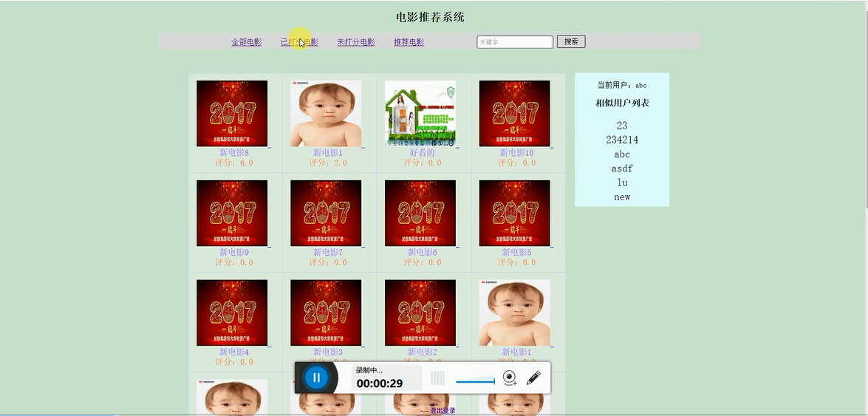Click the 好看的 title link
868x416 pixels.
click(423, 153)
